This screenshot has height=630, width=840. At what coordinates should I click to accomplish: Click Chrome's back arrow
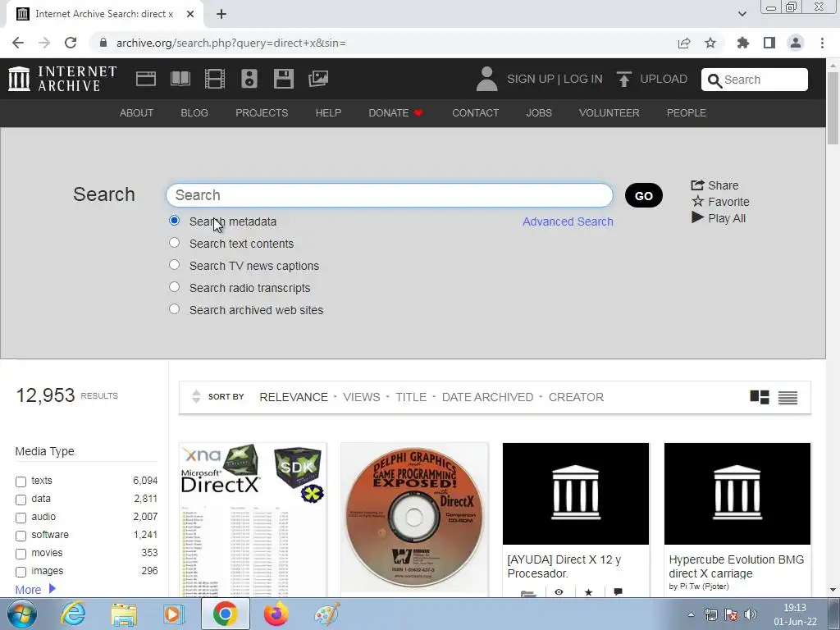click(x=18, y=43)
